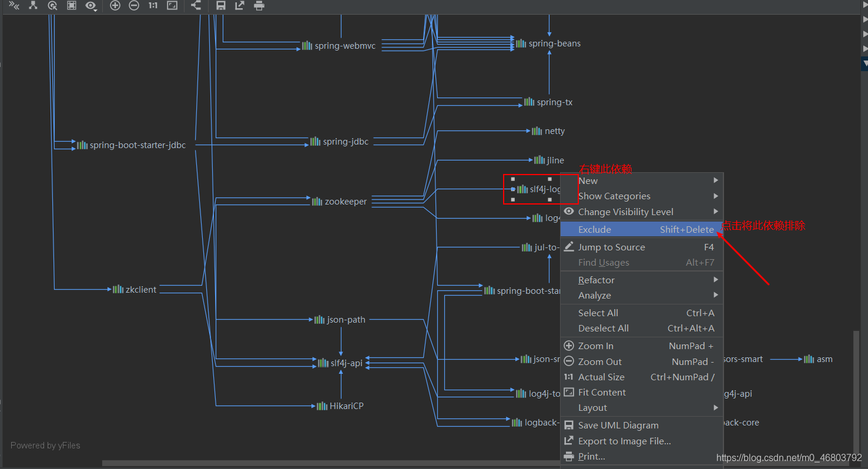Click the vertical scrollbar thumb on right
This screenshot has height=469, width=868.
[855, 391]
